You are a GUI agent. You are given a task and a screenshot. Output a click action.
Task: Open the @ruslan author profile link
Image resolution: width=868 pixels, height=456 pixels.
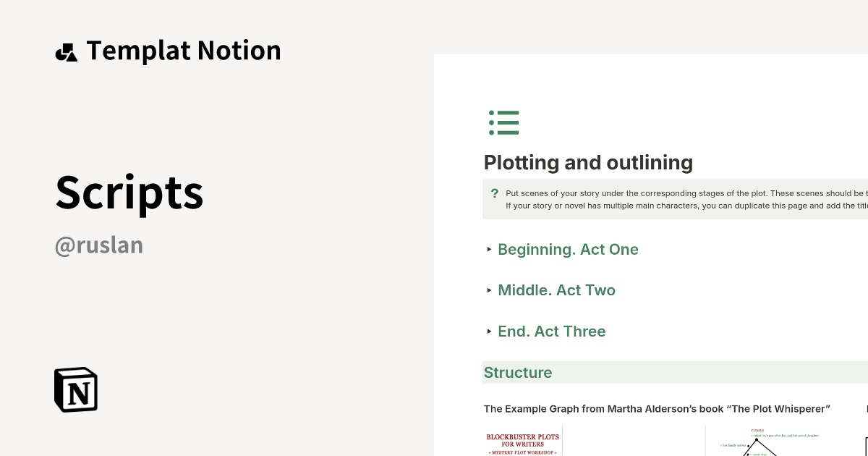click(98, 245)
